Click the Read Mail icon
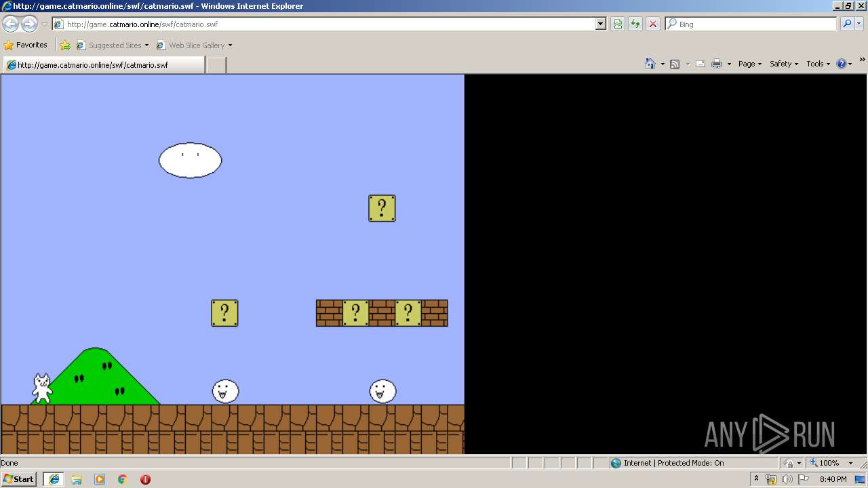Viewport: 868px width, 488px height. point(701,64)
